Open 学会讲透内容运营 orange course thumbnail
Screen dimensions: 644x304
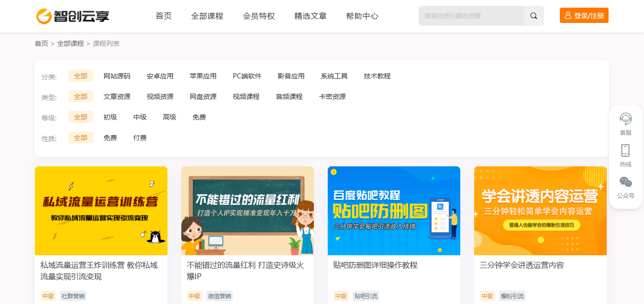(x=540, y=211)
